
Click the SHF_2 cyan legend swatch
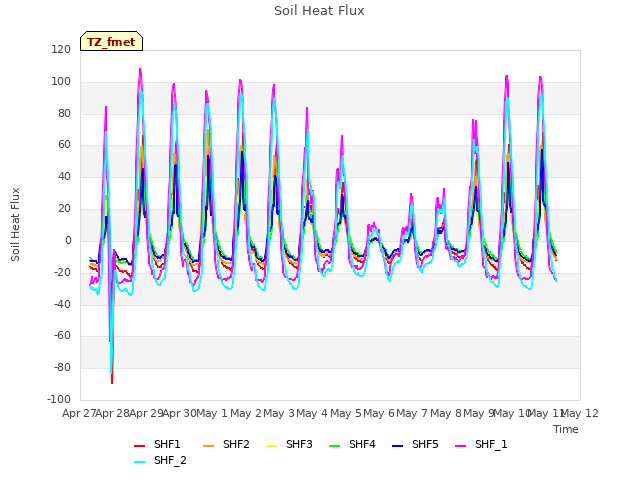[140, 462]
